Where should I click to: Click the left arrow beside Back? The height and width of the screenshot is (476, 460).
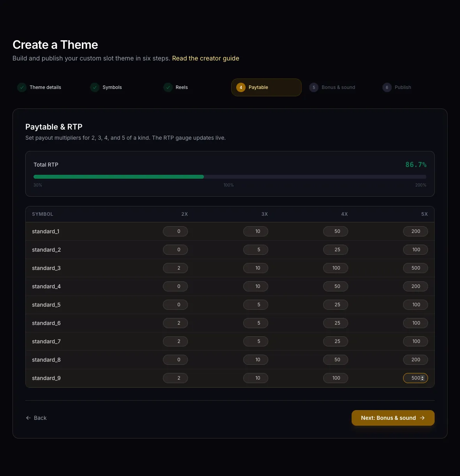pos(28,418)
